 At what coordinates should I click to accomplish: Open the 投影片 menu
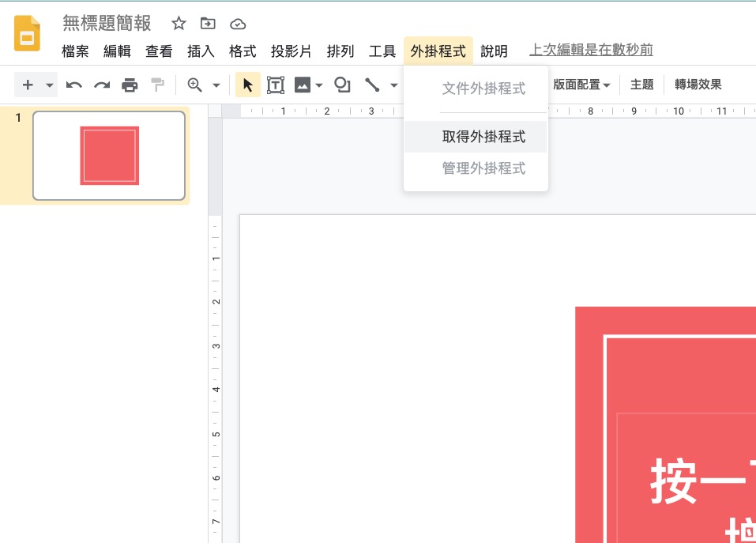pos(291,51)
